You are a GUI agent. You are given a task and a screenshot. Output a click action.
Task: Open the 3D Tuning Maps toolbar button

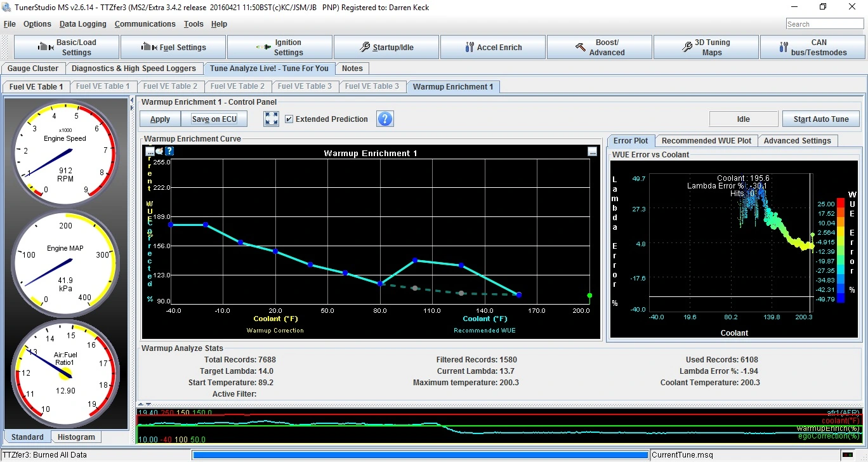pyautogui.click(x=706, y=48)
